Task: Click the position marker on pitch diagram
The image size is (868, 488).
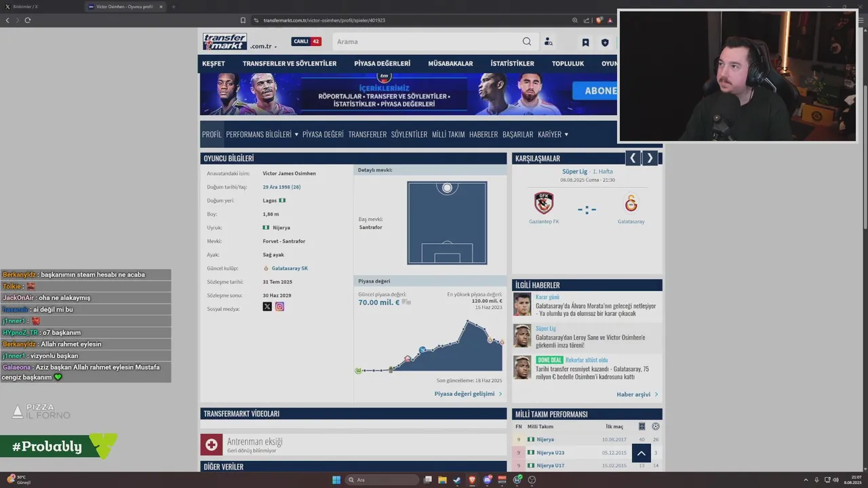Action: tap(447, 188)
